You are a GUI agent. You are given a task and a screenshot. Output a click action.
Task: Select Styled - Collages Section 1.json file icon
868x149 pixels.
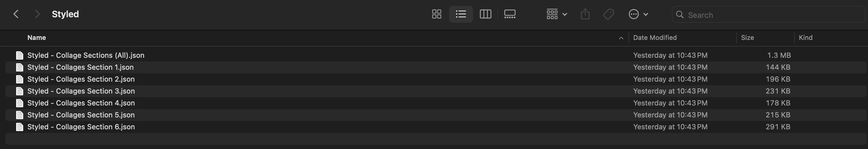click(20, 67)
